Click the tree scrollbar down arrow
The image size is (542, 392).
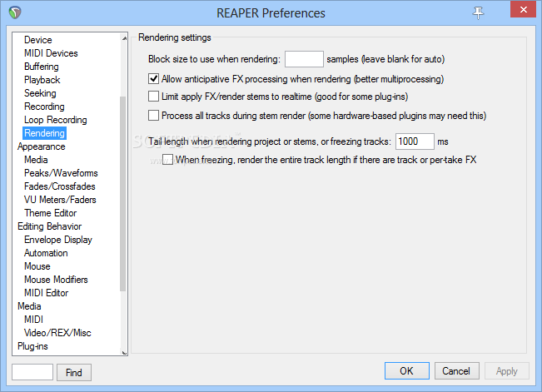124,352
